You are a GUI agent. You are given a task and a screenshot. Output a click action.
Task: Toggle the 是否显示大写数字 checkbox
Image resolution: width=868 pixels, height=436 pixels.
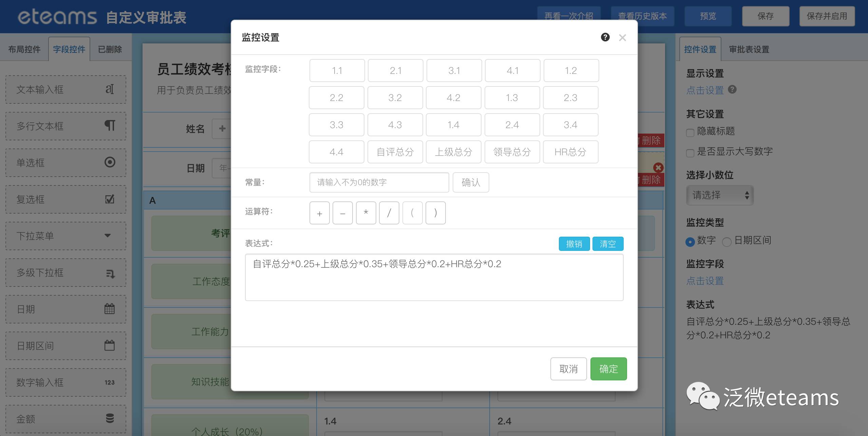pos(690,153)
